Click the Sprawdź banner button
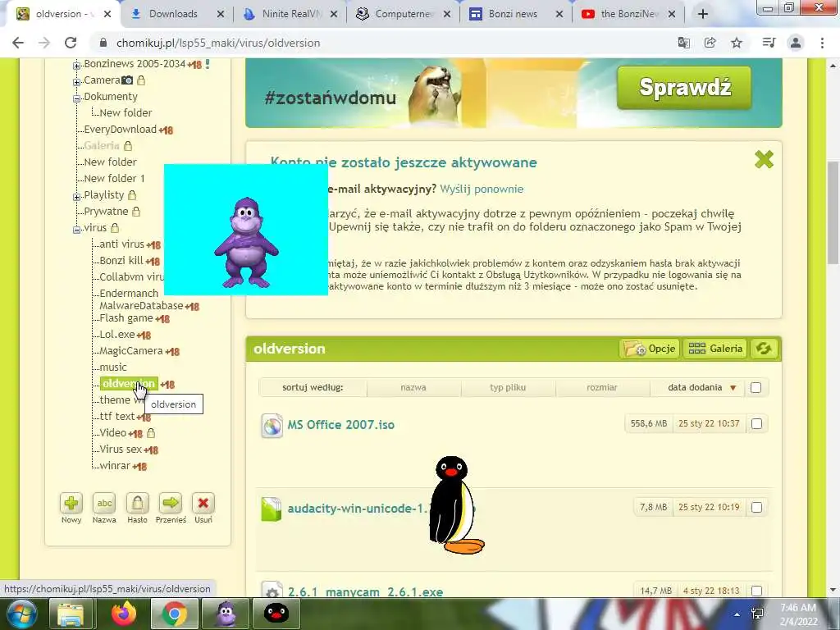This screenshot has height=630, width=840. click(x=684, y=87)
